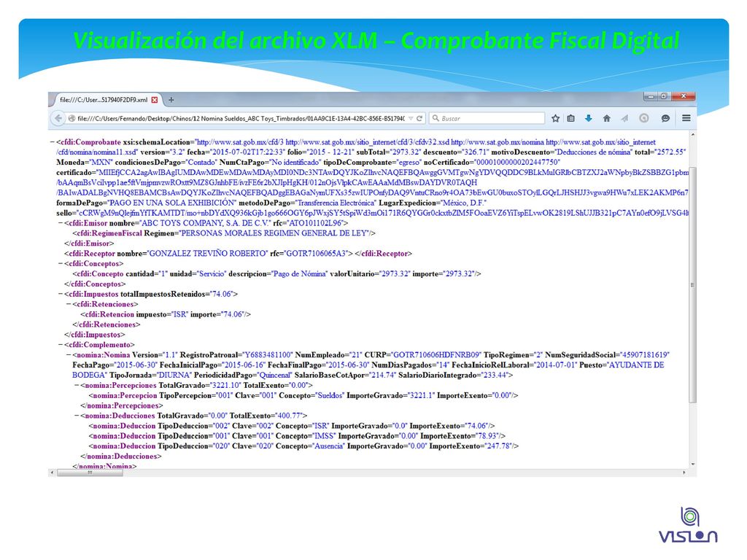Click the circular sync icon in toolbar
This screenshot has height=560, width=747.
click(643, 118)
